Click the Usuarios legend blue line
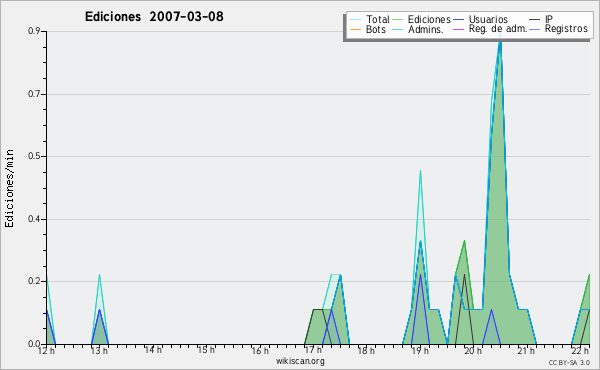Image resolution: width=600 pixels, height=370 pixels. [458, 19]
